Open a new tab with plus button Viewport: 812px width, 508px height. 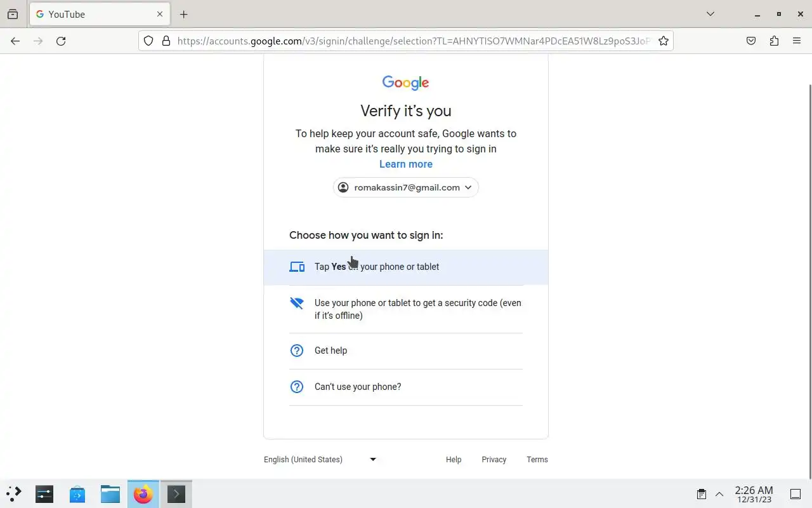183,14
